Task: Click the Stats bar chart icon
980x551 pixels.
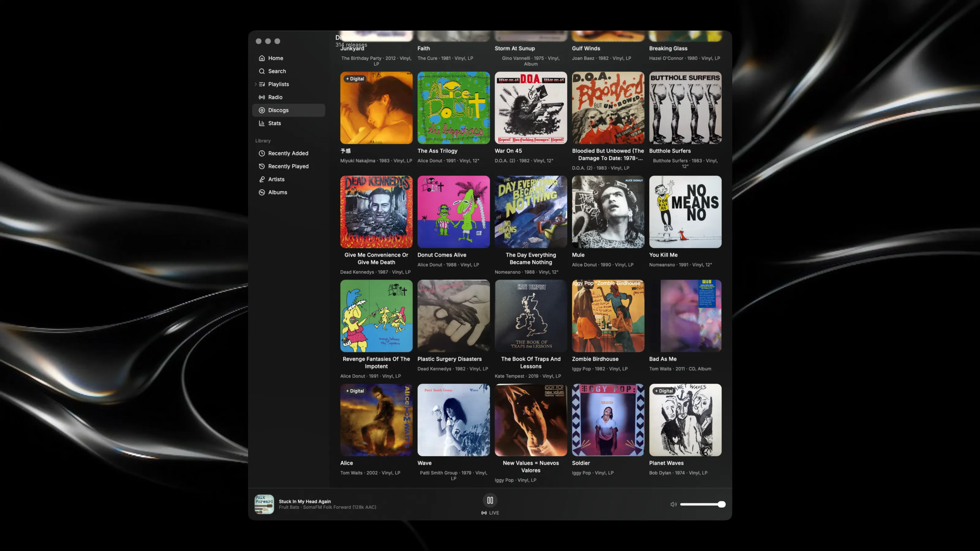Action: click(x=262, y=123)
